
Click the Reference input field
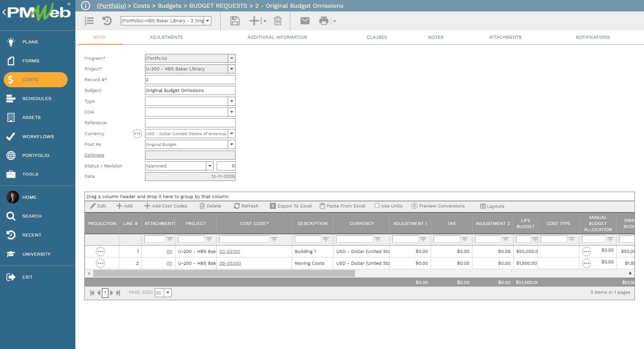(x=190, y=123)
